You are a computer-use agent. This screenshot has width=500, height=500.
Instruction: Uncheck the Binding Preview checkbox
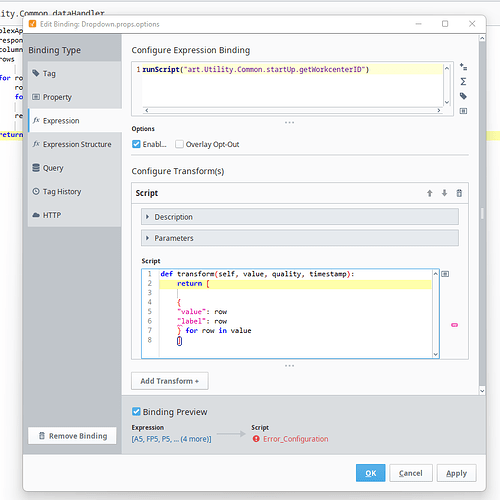tap(136, 411)
